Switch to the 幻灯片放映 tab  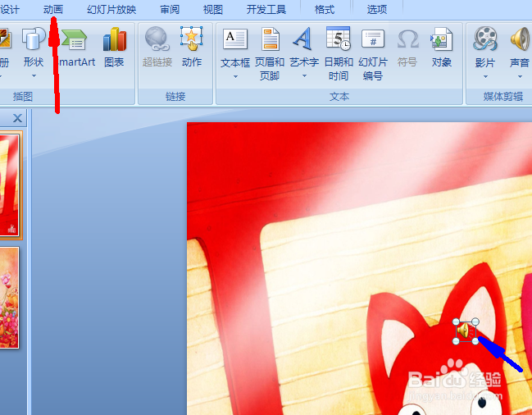pyautogui.click(x=111, y=10)
